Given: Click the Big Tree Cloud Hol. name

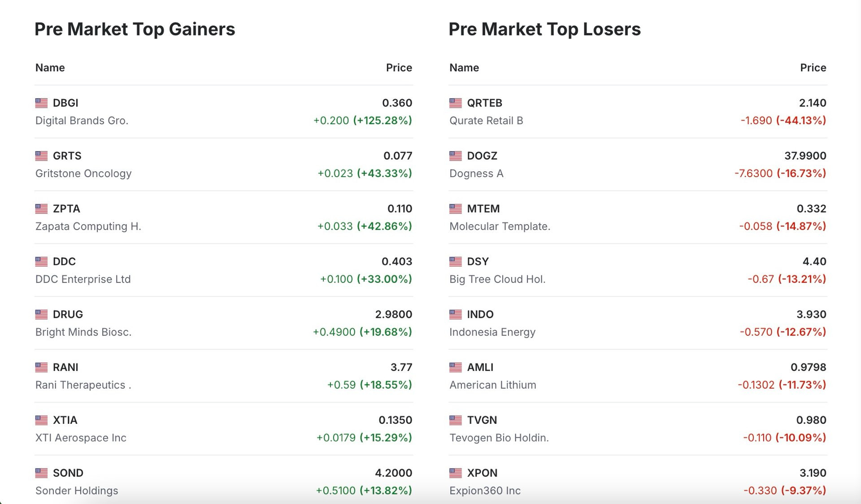Looking at the screenshot, I should coord(497,279).
